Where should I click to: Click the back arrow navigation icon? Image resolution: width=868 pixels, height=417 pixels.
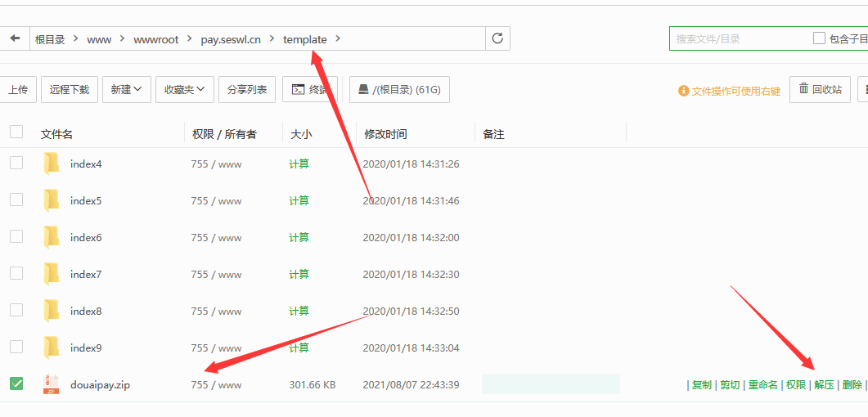[15, 38]
